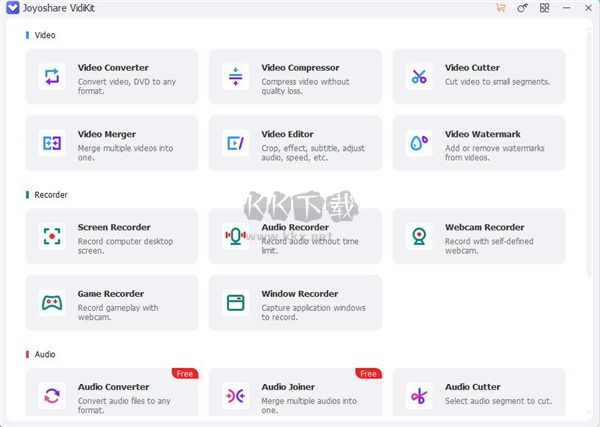Open Video Compressor by its title
The height and width of the screenshot is (427, 600).
click(x=300, y=68)
